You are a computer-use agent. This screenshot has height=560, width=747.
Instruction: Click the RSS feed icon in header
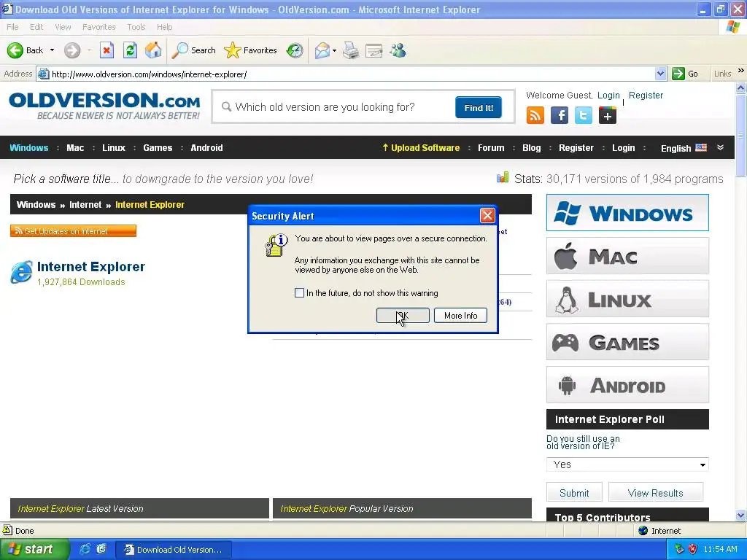[x=535, y=115]
